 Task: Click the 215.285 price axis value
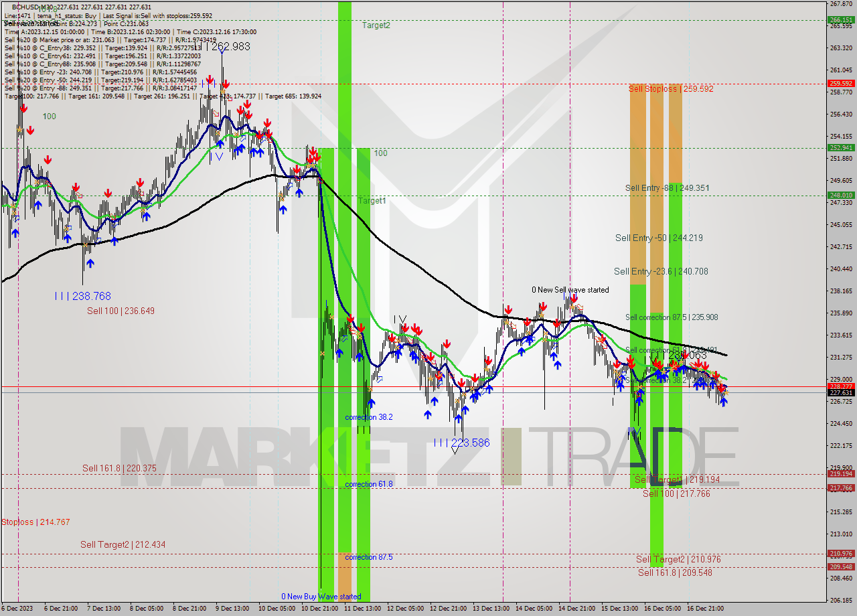(x=842, y=512)
